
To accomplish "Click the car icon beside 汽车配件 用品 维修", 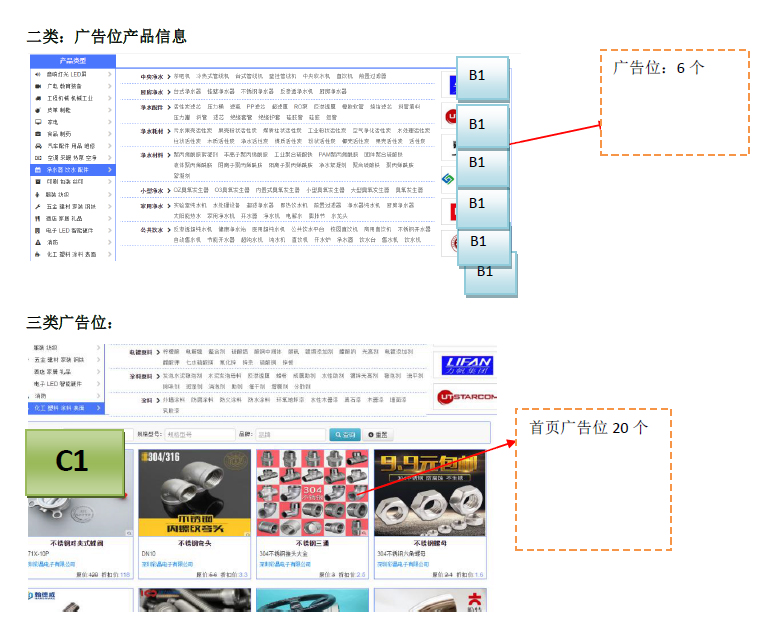I will pyautogui.click(x=37, y=146).
